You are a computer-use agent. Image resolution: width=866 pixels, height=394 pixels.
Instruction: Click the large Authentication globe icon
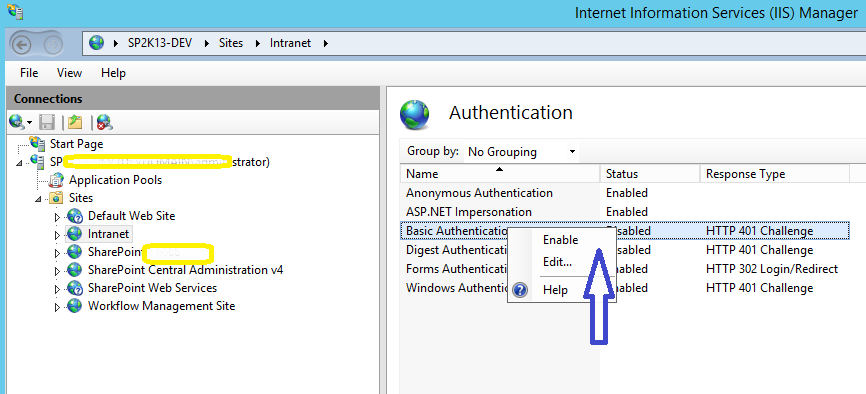tap(414, 114)
